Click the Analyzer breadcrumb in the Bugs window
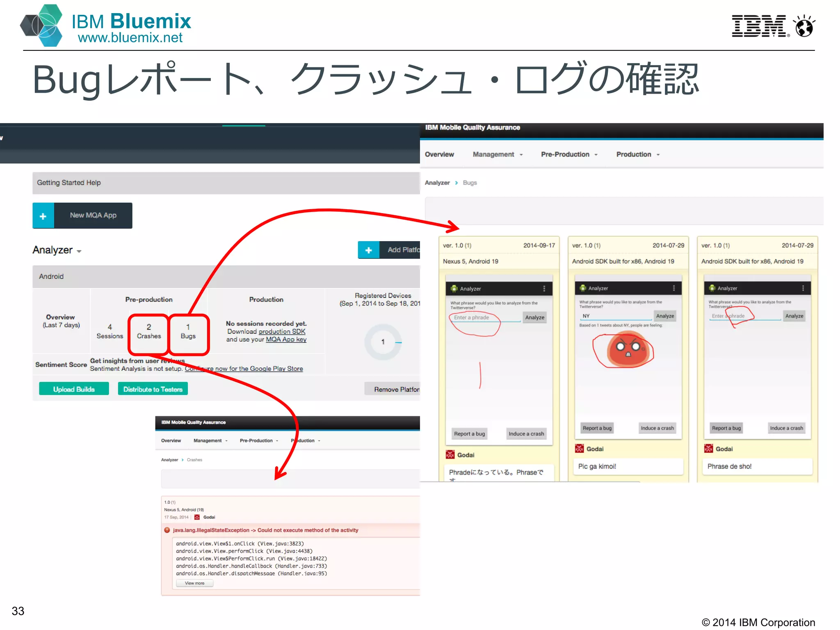Image resolution: width=840 pixels, height=630 pixels. pos(437,183)
